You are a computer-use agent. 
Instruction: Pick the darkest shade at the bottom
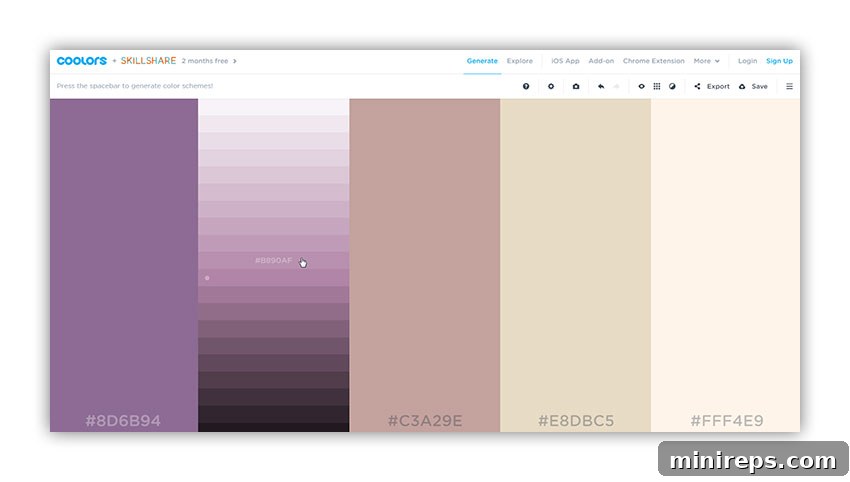[273, 427]
